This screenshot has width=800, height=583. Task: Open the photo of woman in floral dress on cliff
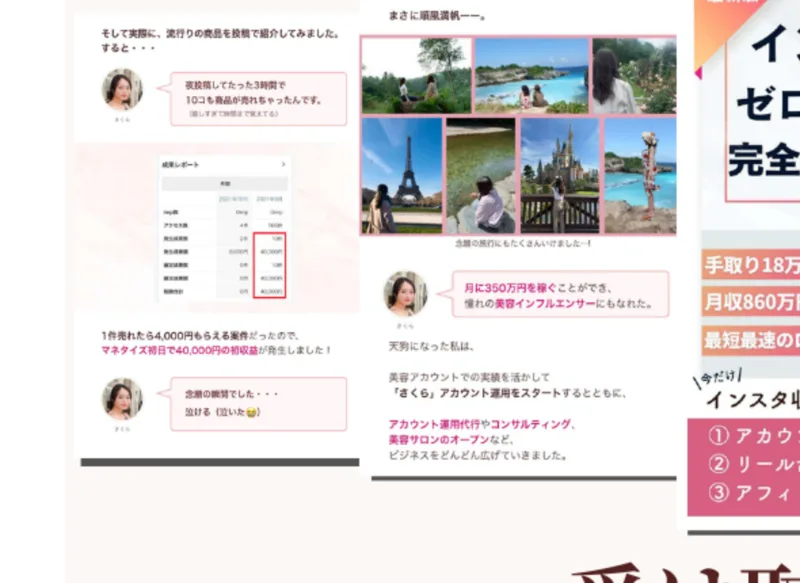click(x=640, y=176)
